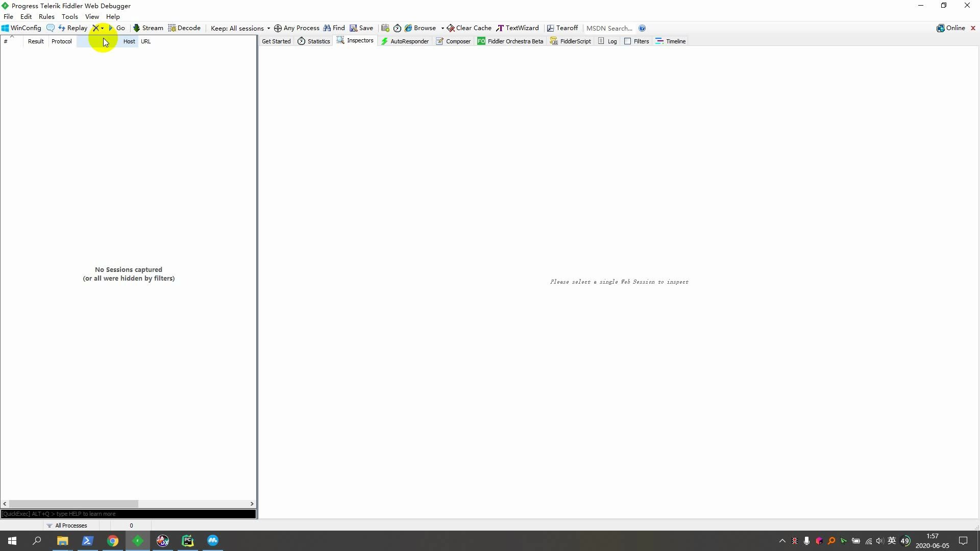Open PowerShell from taskbar
980x551 pixels.
pyautogui.click(x=87, y=541)
